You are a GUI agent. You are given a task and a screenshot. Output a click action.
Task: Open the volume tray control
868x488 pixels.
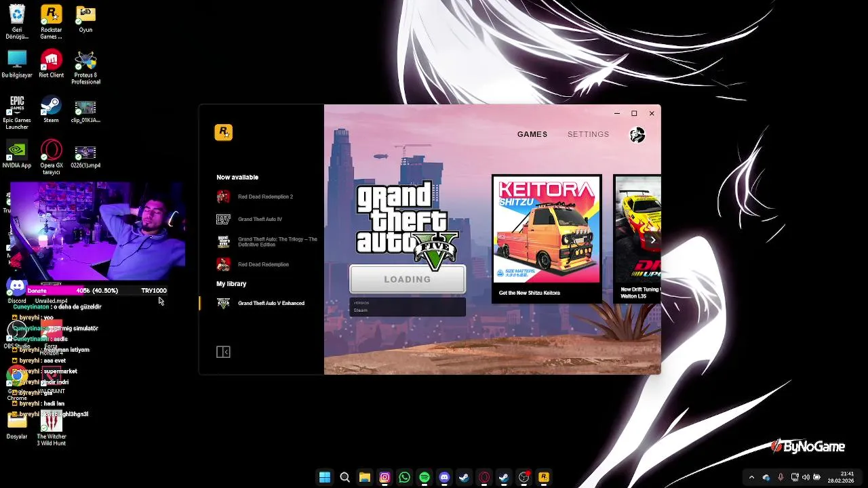click(806, 478)
